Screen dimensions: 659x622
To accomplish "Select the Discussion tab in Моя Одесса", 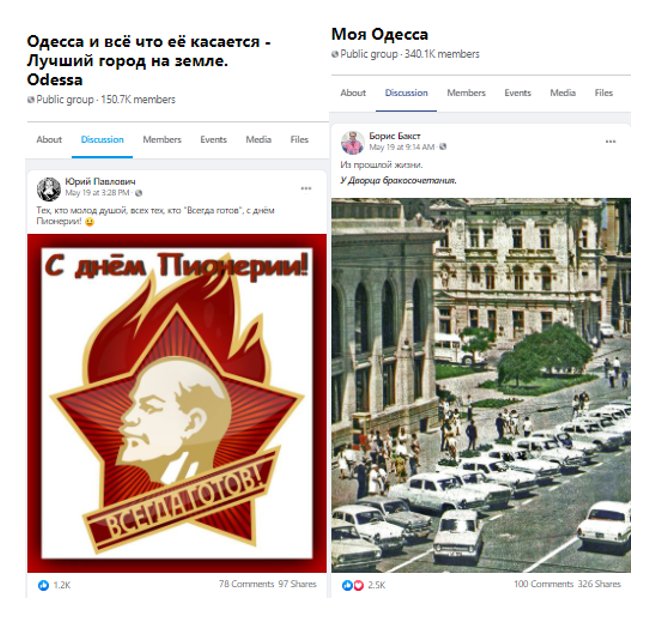I will click(406, 93).
